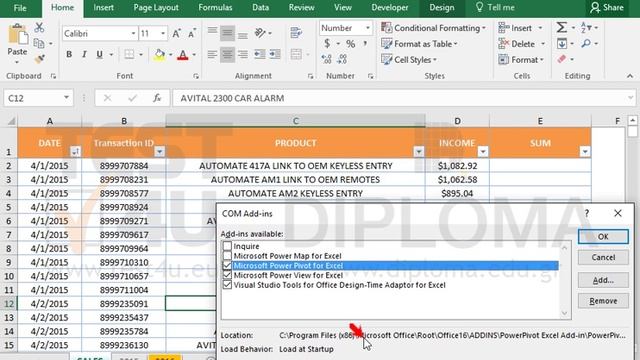Open the Font size dropdown
Viewport: 640px width, 360px height.
pos(163,33)
